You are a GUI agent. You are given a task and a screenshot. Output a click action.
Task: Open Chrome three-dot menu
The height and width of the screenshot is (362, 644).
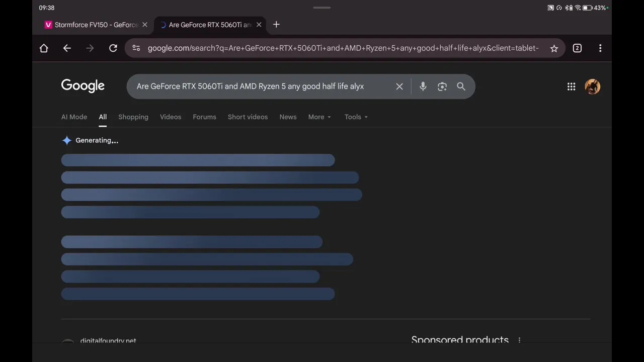coord(600,48)
